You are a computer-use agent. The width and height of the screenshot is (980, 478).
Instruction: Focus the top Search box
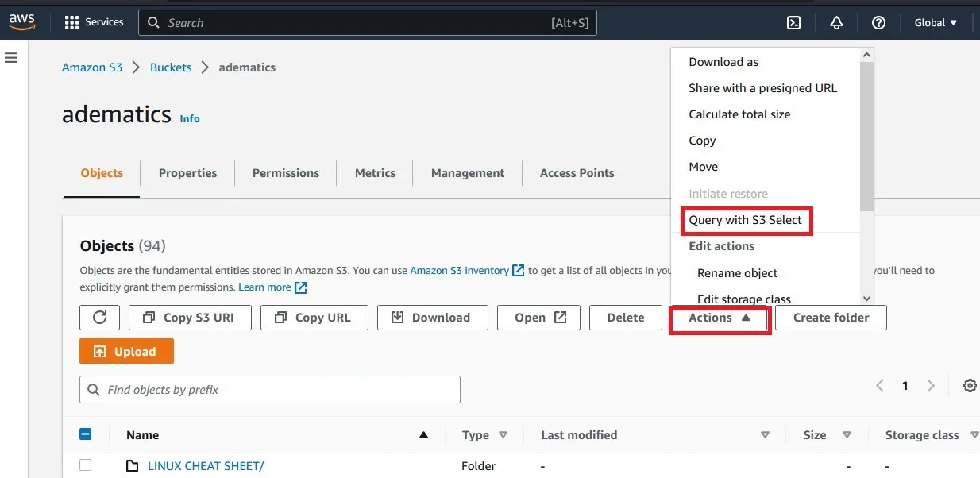[x=368, y=23]
